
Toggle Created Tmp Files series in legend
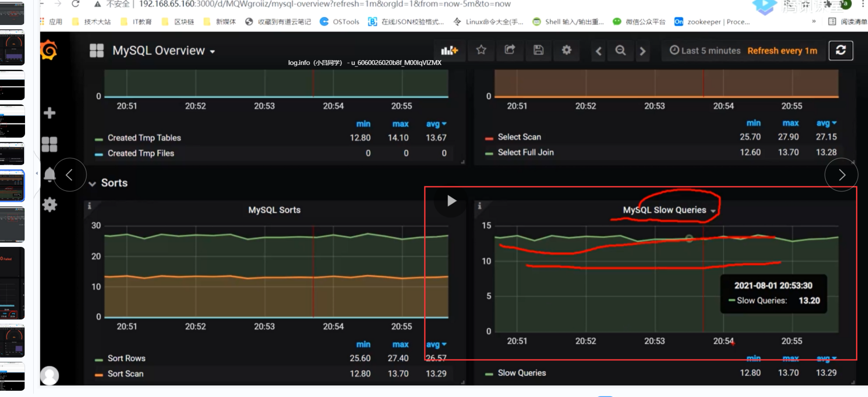pos(141,153)
